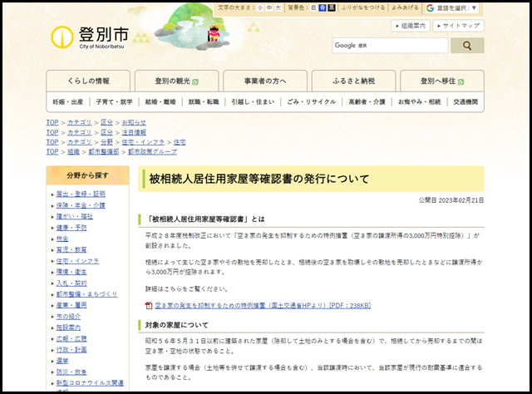Screen dimensions: 532x394
Task: Open sidebar link 入札・契約
Action: (71, 283)
